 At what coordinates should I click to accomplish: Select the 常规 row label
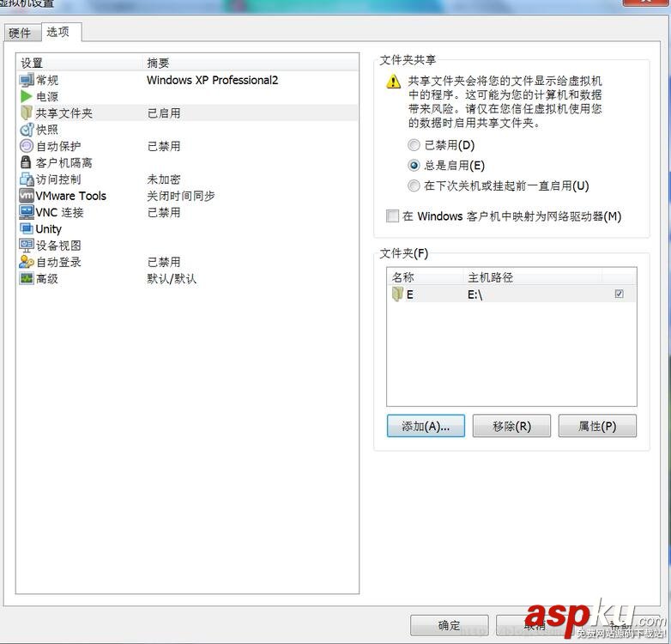pyautogui.click(x=47, y=80)
